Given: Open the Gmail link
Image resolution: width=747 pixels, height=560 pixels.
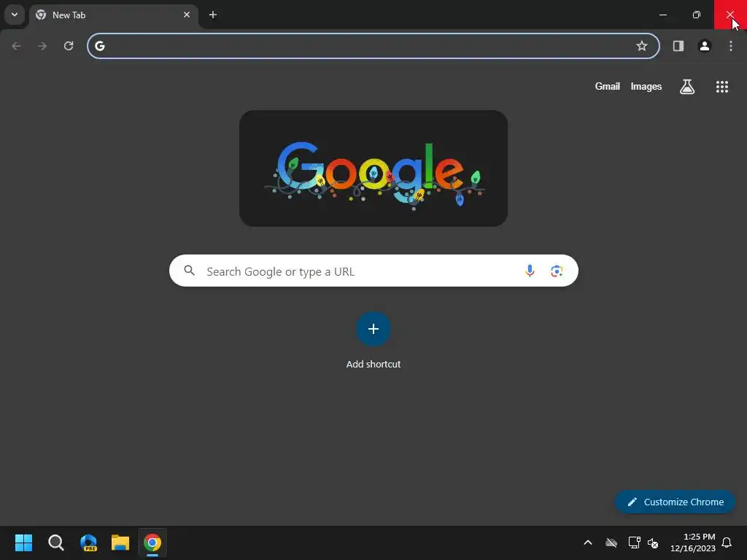Looking at the screenshot, I should click(608, 86).
